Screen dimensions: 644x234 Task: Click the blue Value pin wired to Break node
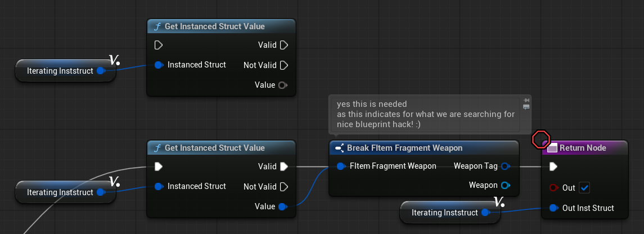pyautogui.click(x=283, y=206)
